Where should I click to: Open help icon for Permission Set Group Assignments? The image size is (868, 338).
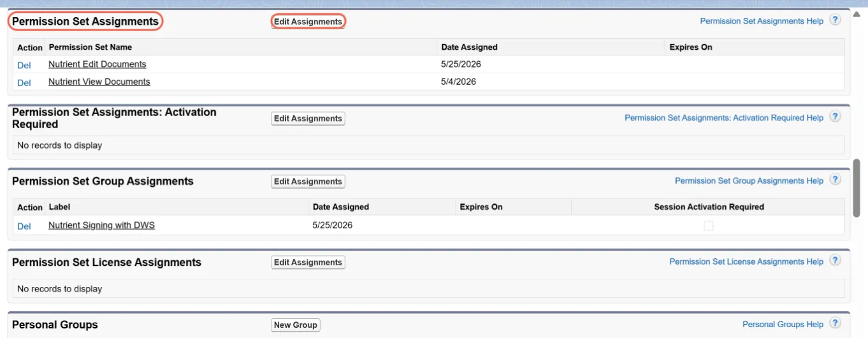tap(835, 180)
